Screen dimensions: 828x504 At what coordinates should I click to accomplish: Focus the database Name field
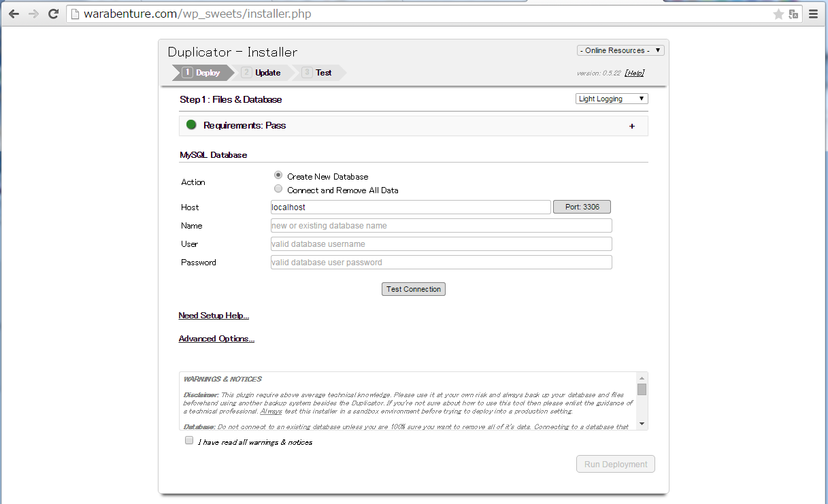tap(442, 225)
